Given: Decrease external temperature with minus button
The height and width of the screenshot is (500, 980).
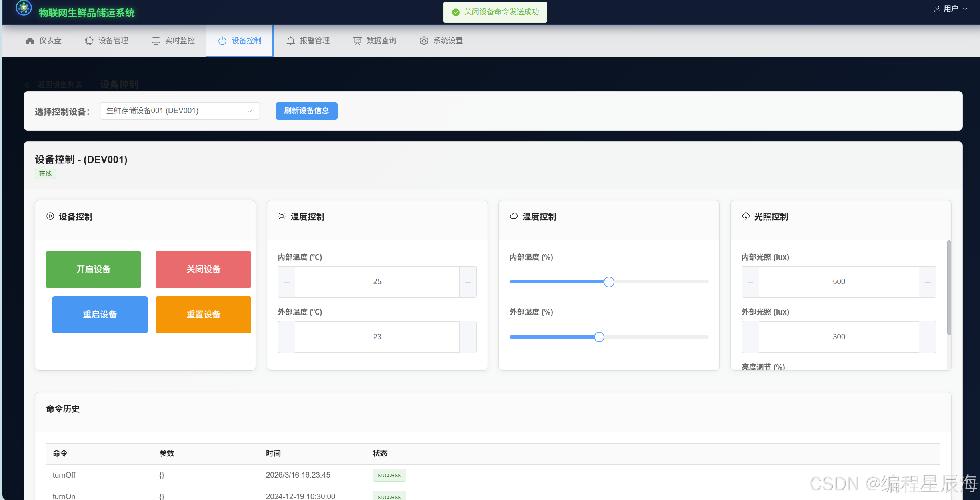Looking at the screenshot, I should point(287,337).
